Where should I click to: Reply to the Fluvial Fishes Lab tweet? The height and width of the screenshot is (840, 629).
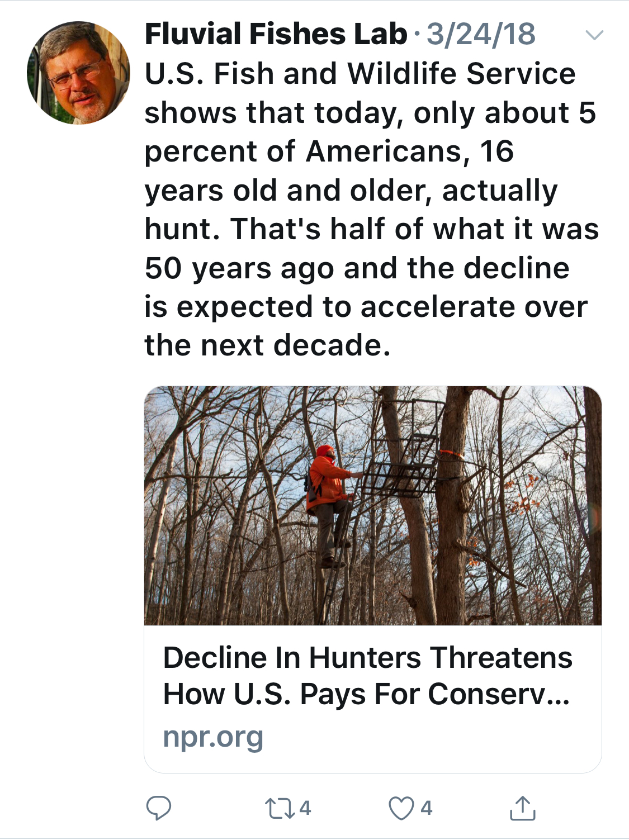(x=158, y=808)
